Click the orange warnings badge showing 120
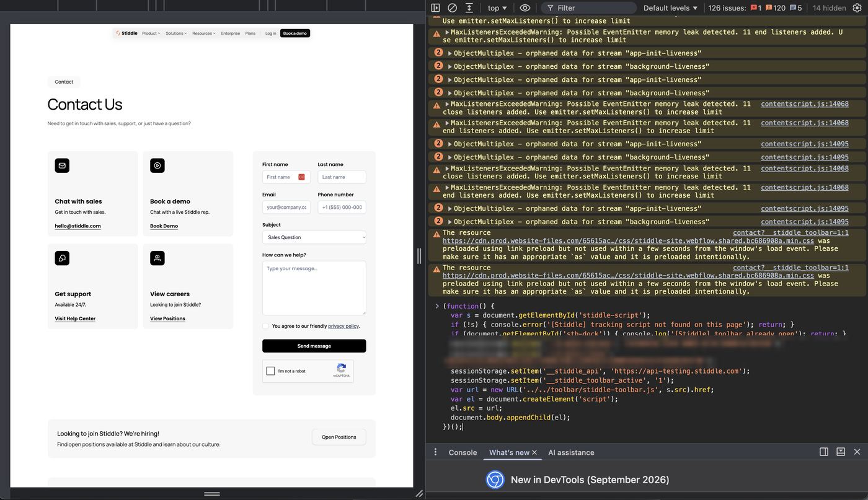Screen dimensions: 868x500 775,8
